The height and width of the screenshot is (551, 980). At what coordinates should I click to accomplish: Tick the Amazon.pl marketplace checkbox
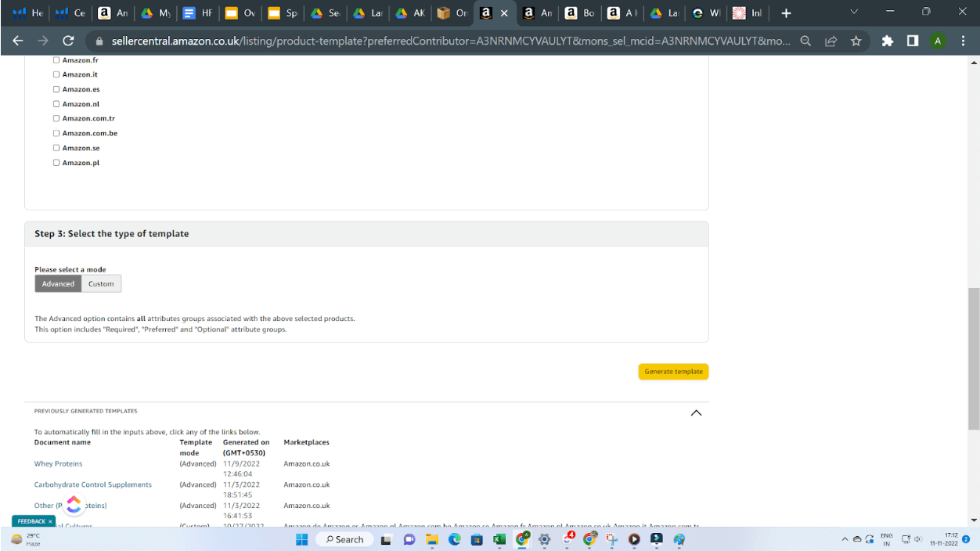tap(56, 163)
